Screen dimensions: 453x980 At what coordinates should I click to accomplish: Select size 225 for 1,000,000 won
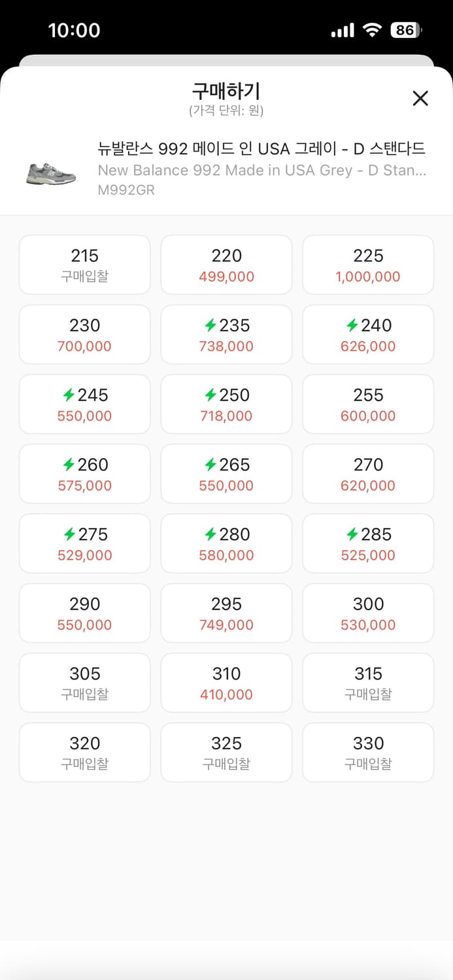click(368, 265)
